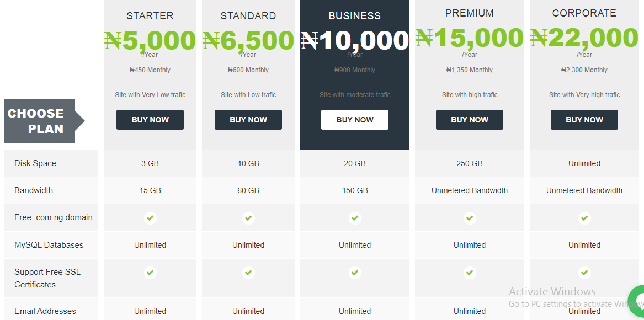644x320 pixels.
Task: Click Corporate free SSL certificate checkmark
Action: point(584,273)
